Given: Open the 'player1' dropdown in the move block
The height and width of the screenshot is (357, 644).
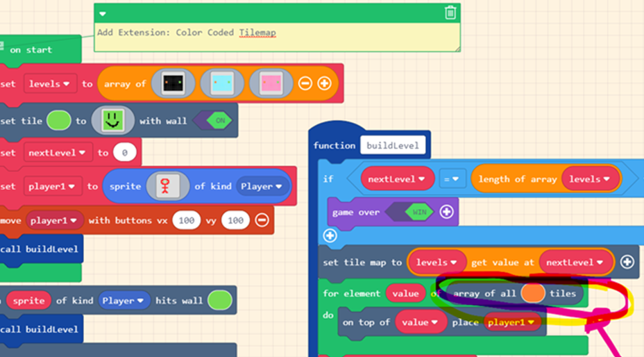Looking at the screenshot, I should coord(54,220).
